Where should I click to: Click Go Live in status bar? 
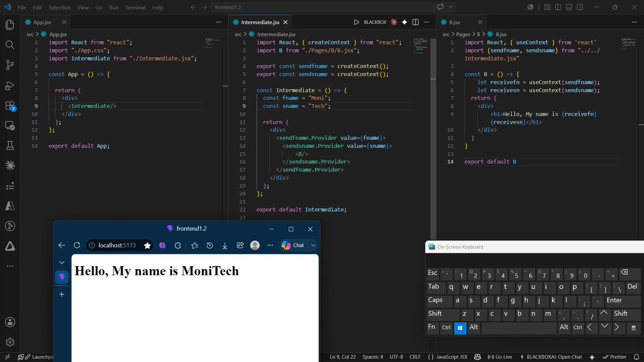pos(500,357)
